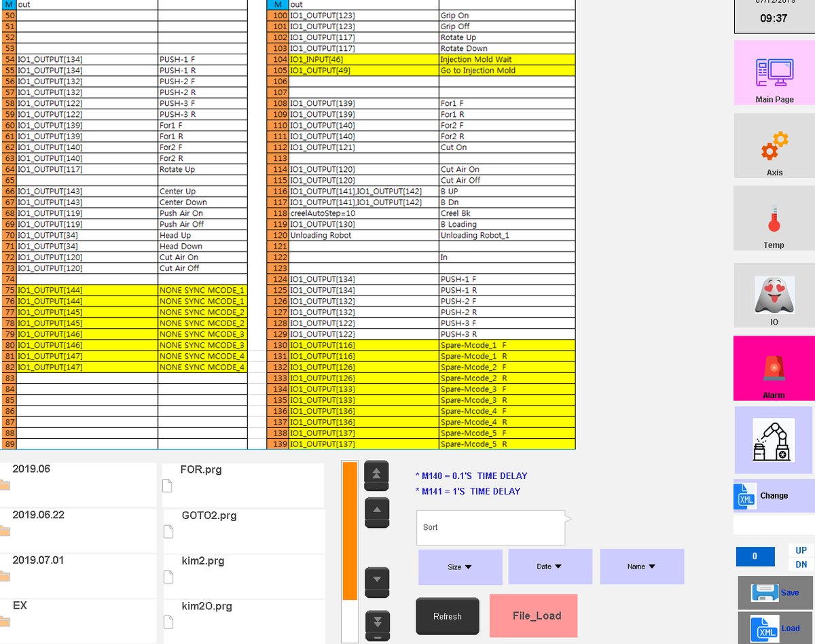Click the orange file list scrollbar
The width and height of the screenshot is (815, 644).
[x=350, y=531]
